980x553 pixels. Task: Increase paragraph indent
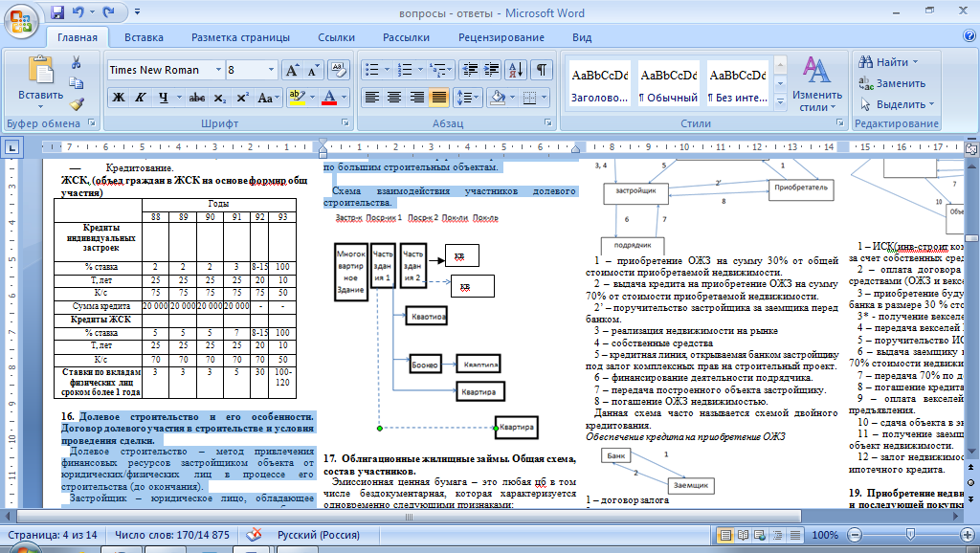point(492,70)
